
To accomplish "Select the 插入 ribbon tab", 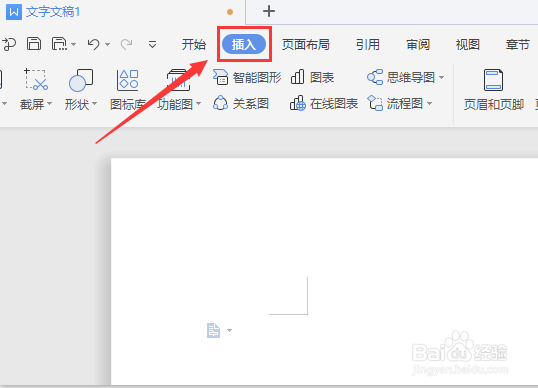I will click(x=244, y=44).
